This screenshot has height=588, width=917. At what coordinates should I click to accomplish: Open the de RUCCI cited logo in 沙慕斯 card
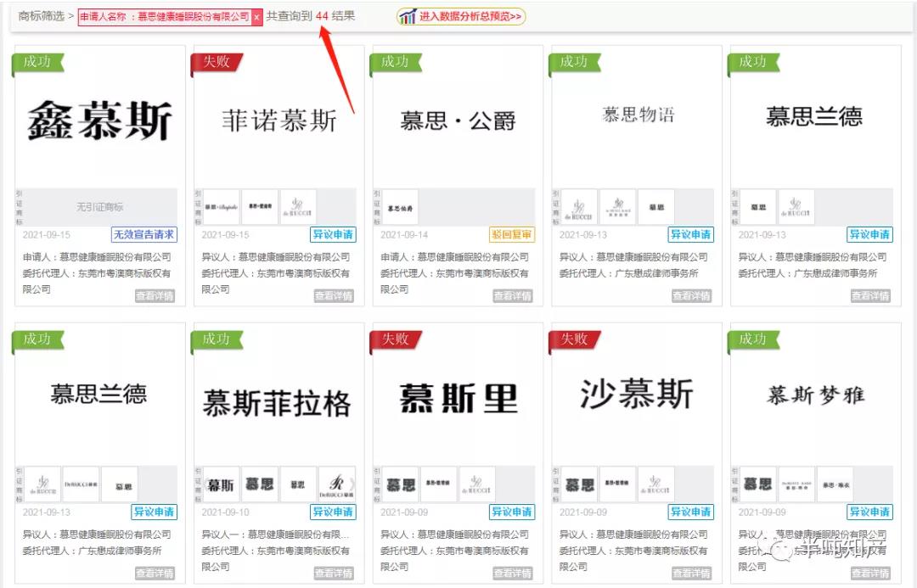(x=656, y=484)
